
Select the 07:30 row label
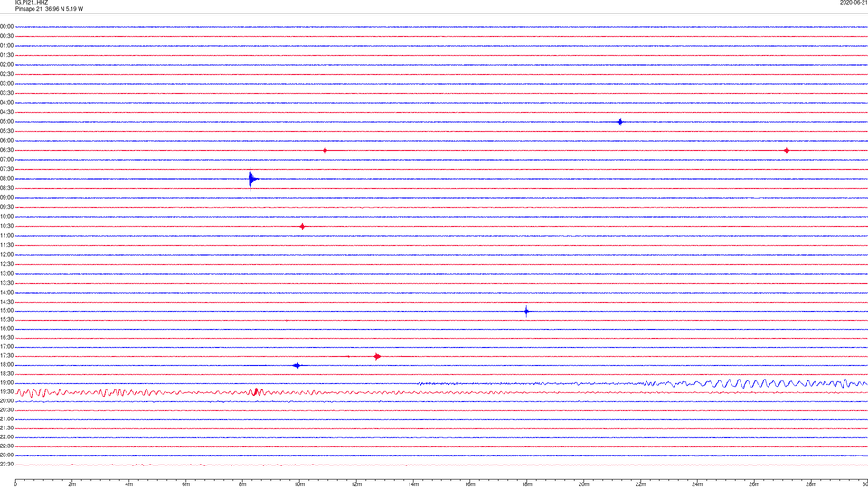point(6,169)
